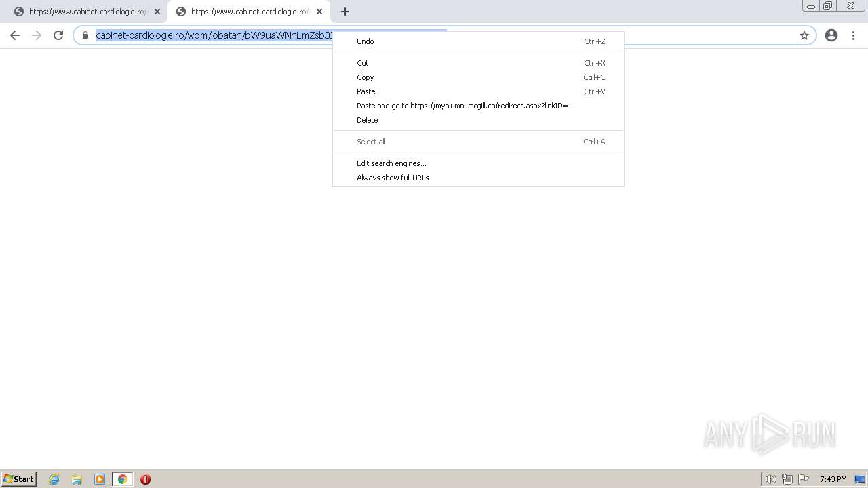Go back with the browser back arrow
The height and width of the screenshot is (488, 868).
click(x=15, y=35)
